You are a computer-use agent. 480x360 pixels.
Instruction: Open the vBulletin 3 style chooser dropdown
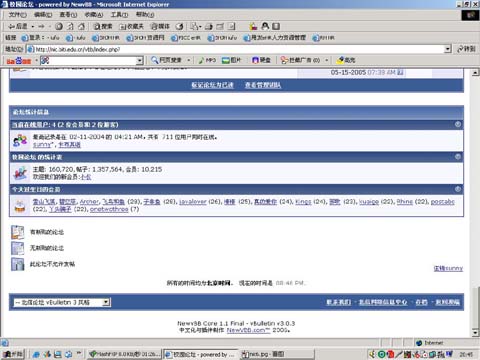(x=106, y=302)
